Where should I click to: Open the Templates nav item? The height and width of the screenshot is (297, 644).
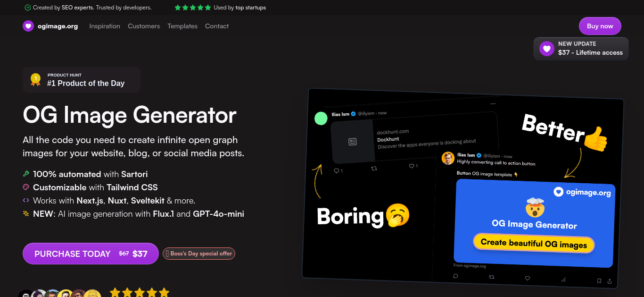(x=182, y=26)
